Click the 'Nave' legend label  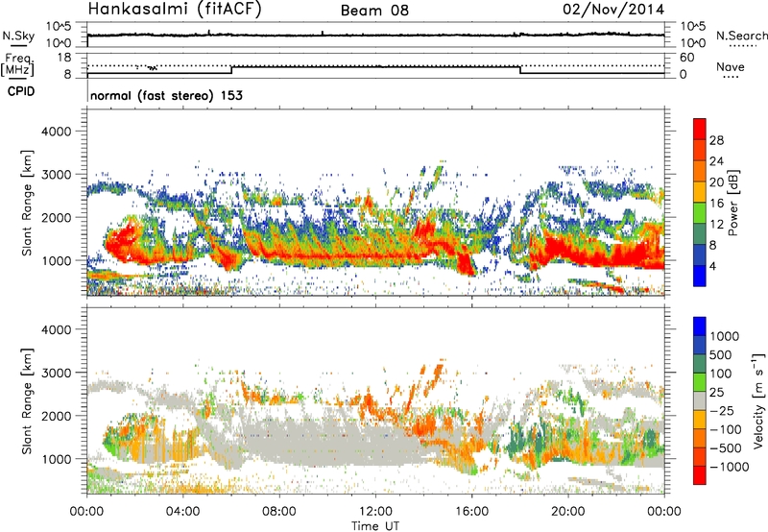tap(730, 67)
